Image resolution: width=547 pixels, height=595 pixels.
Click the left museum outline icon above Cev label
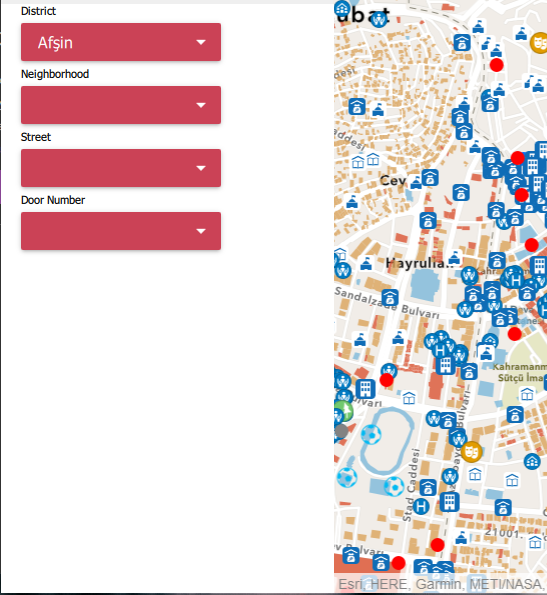[x=358, y=162]
